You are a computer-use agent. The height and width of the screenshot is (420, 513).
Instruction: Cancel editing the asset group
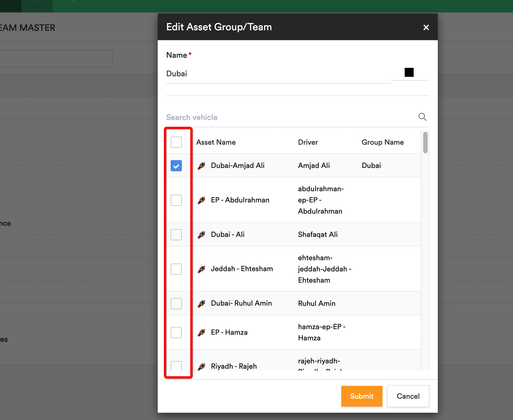(408, 396)
